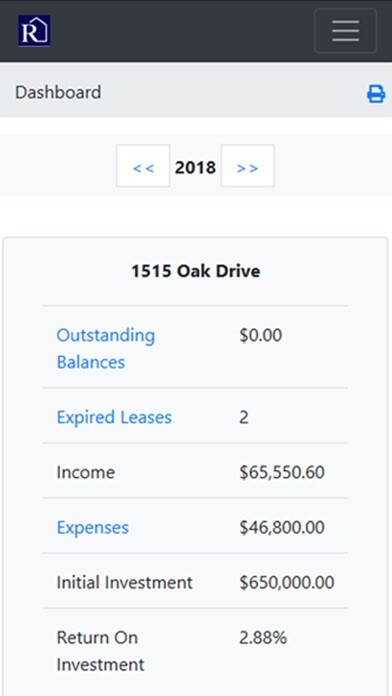Open the hamburger navigation menu
This screenshot has height=696, width=392.
point(345,31)
